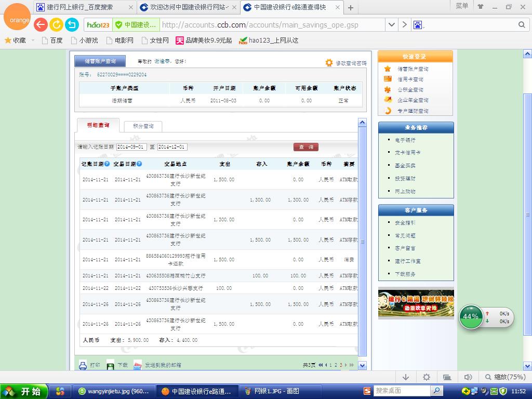The height and width of the screenshot is (399, 532).
Task: Click the browser download arrow in status bar
Action: tap(406, 377)
